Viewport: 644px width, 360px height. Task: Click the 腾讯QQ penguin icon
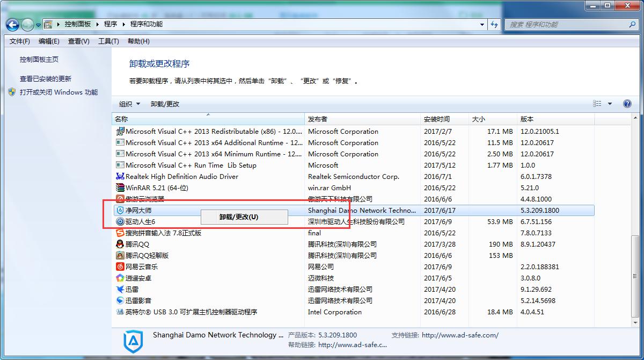coord(120,244)
